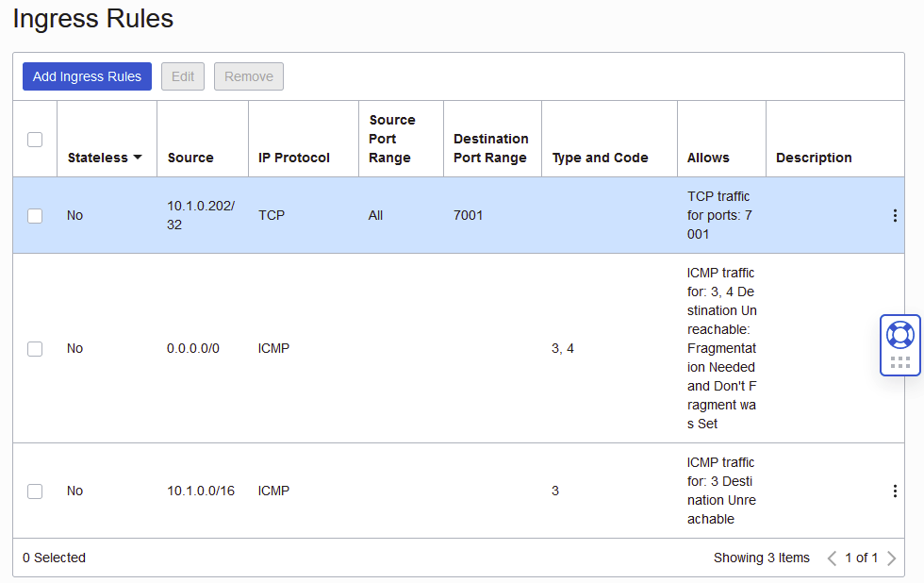Select the 10.1.0.0/16 ICMP rule checkbox
This screenshot has width=924, height=583.
point(35,491)
